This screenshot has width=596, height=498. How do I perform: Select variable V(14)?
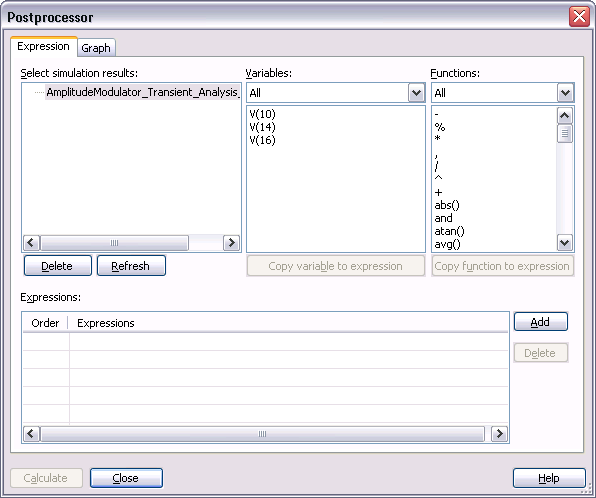(x=263, y=127)
